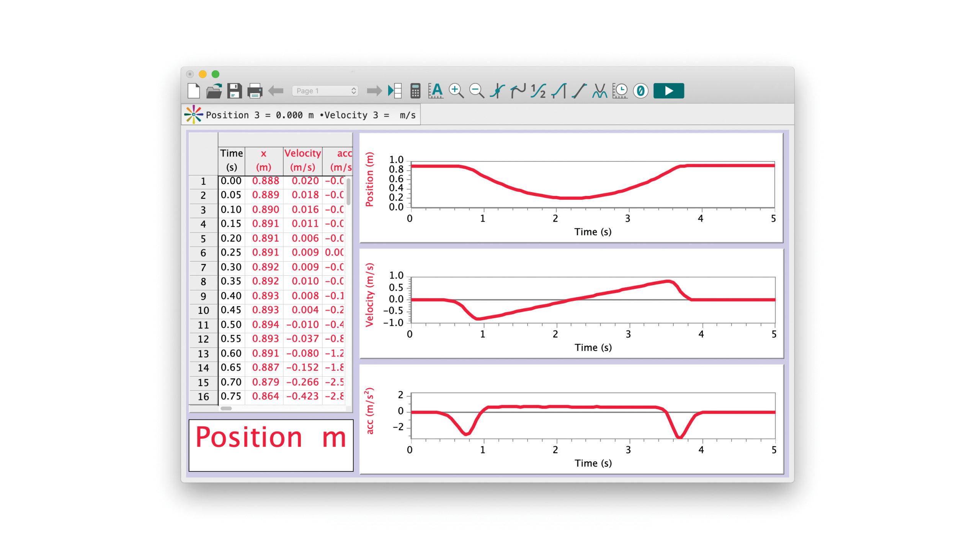The height and width of the screenshot is (551, 980).
Task: Create a new file with blank page icon
Action: coord(194,91)
